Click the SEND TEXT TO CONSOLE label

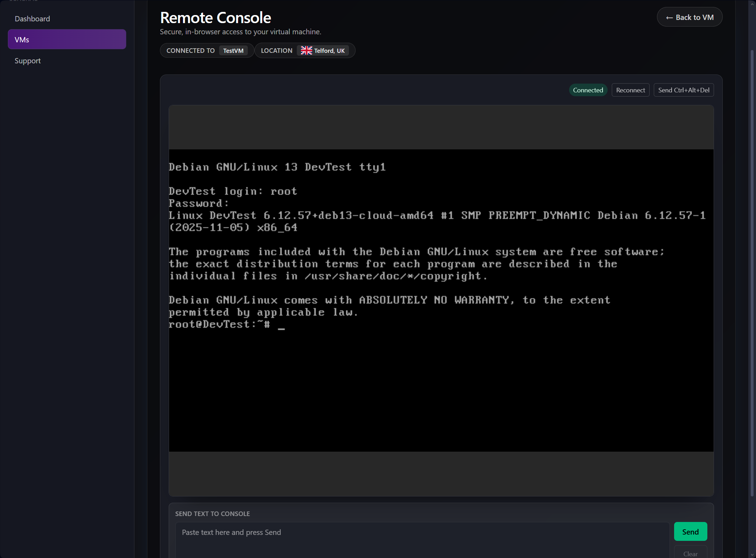pyautogui.click(x=212, y=513)
